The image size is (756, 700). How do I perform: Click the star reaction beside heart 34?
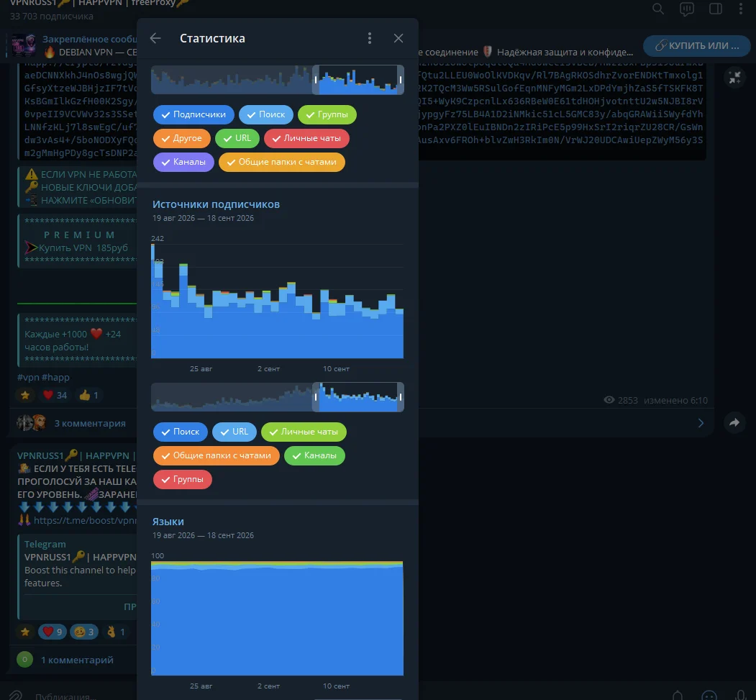25,395
